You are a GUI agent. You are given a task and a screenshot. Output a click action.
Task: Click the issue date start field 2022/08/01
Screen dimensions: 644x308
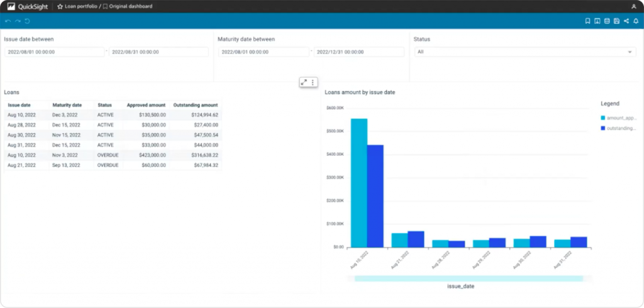pyautogui.click(x=55, y=52)
